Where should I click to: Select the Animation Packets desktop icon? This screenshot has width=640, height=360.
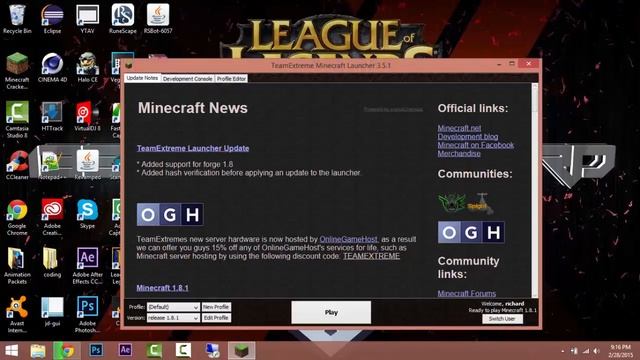17,266
